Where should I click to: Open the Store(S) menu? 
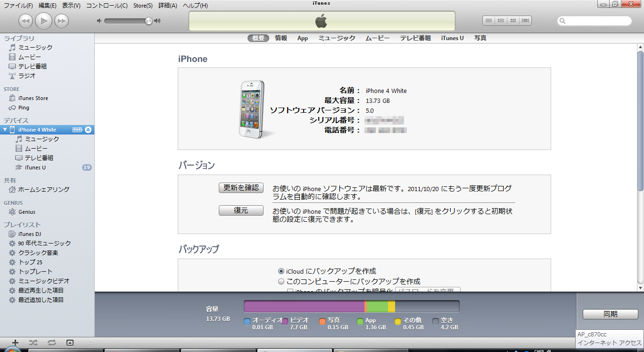tap(143, 6)
